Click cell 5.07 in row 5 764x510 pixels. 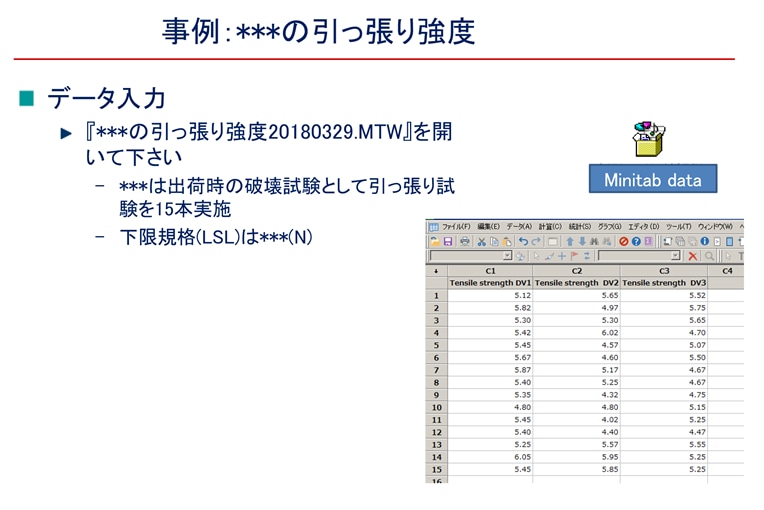click(x=664, y=345)
